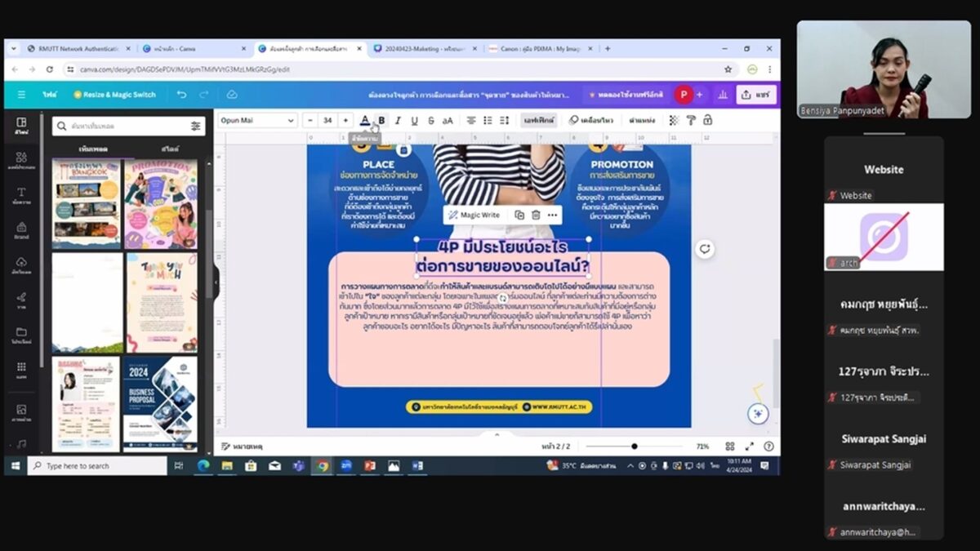Select the Promotion template thumbnail
Screen dimensions: 980x551
161,204
